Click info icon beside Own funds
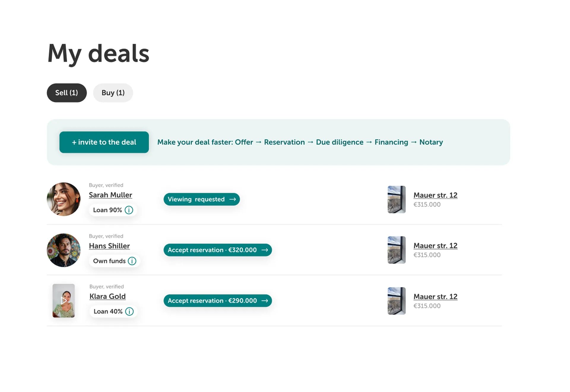Viewport: 570px width, 392px height. pyautogui.click(x=132, y=261)
